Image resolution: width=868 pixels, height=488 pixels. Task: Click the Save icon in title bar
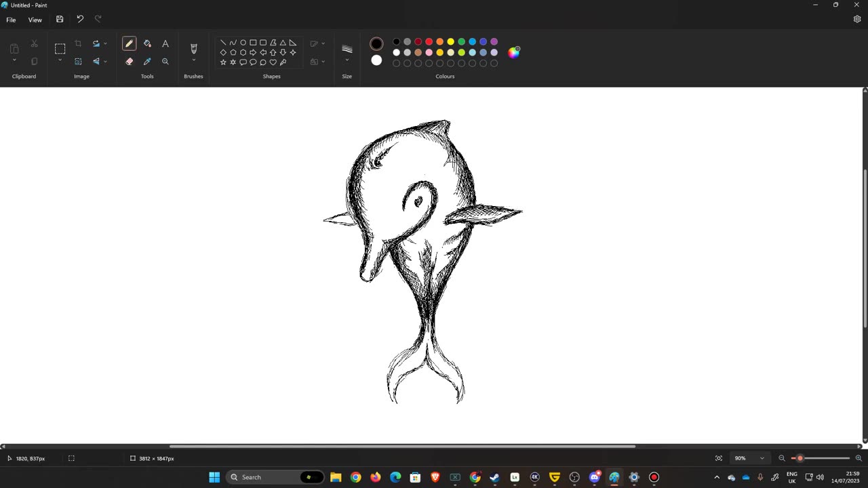click(x=60, y=20)
